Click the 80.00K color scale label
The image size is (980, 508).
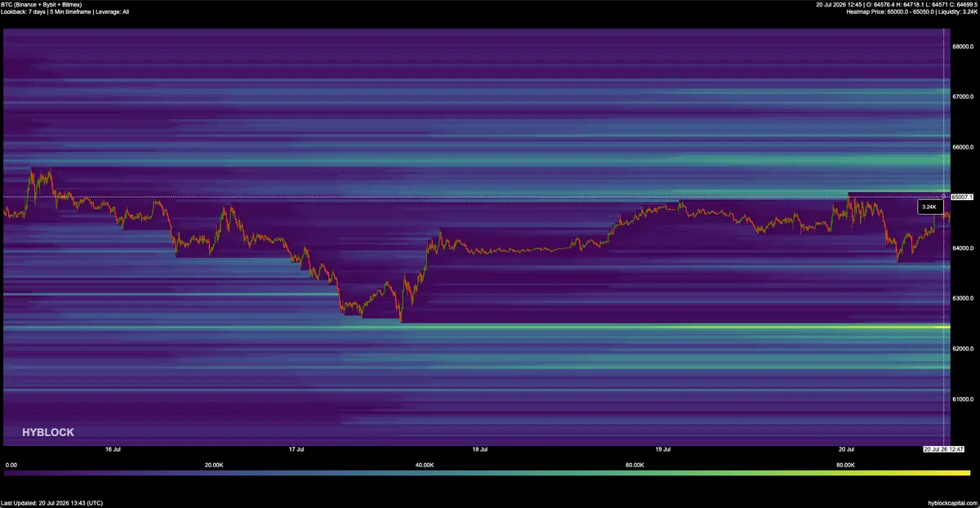[x=845, y=465]
